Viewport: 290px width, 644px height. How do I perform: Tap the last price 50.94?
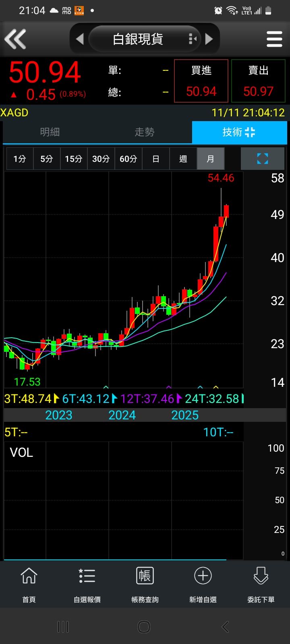45,72
